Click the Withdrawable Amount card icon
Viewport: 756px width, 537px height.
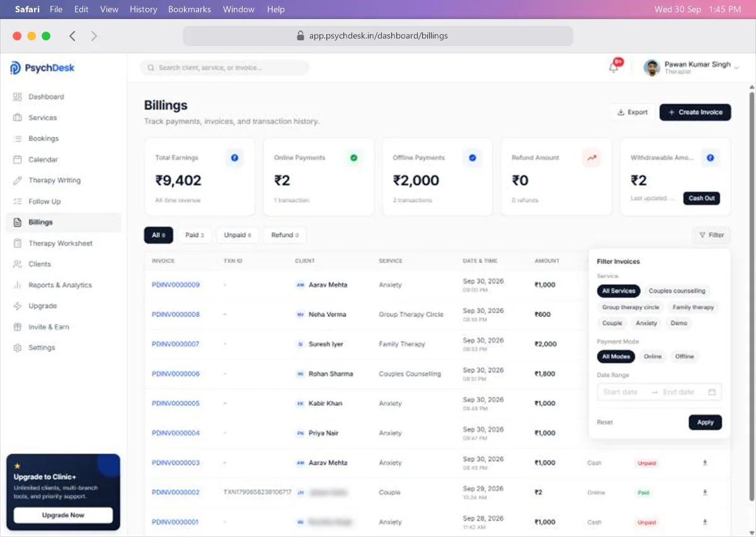[x=711, y=158]
